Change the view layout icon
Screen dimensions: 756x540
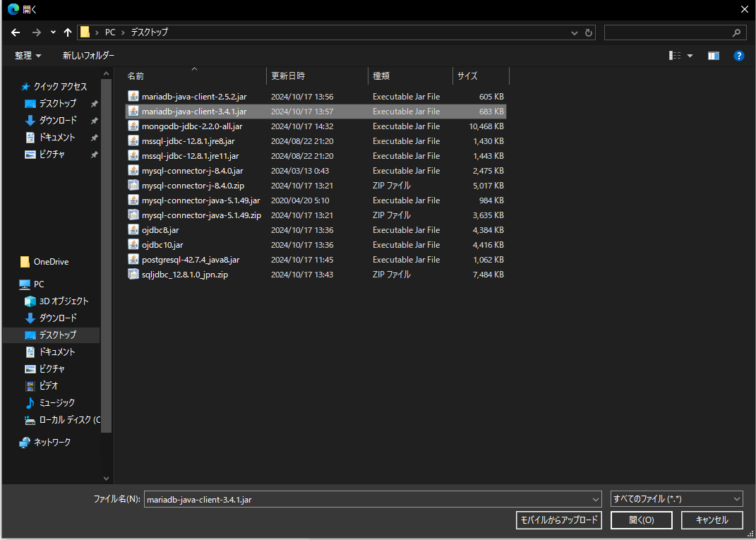675,56
